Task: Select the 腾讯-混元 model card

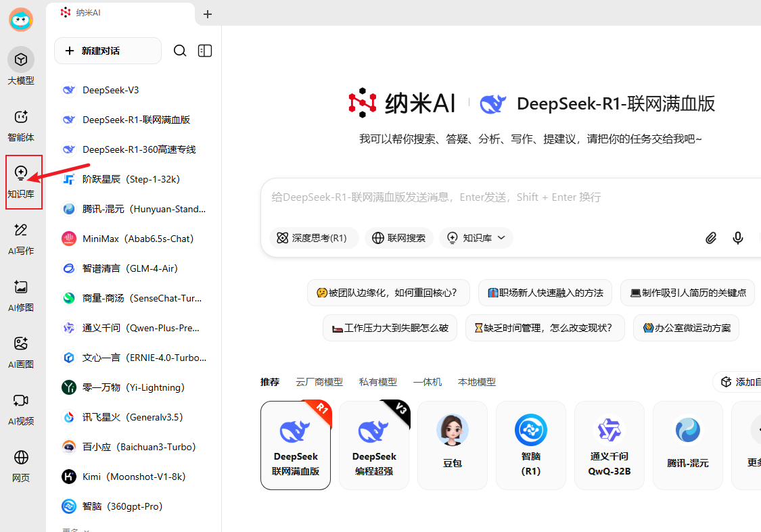Action: tap(688, 445)
